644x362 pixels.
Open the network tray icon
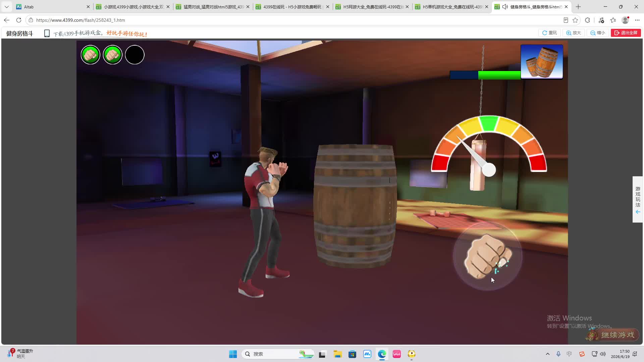[x=594, y=354]
